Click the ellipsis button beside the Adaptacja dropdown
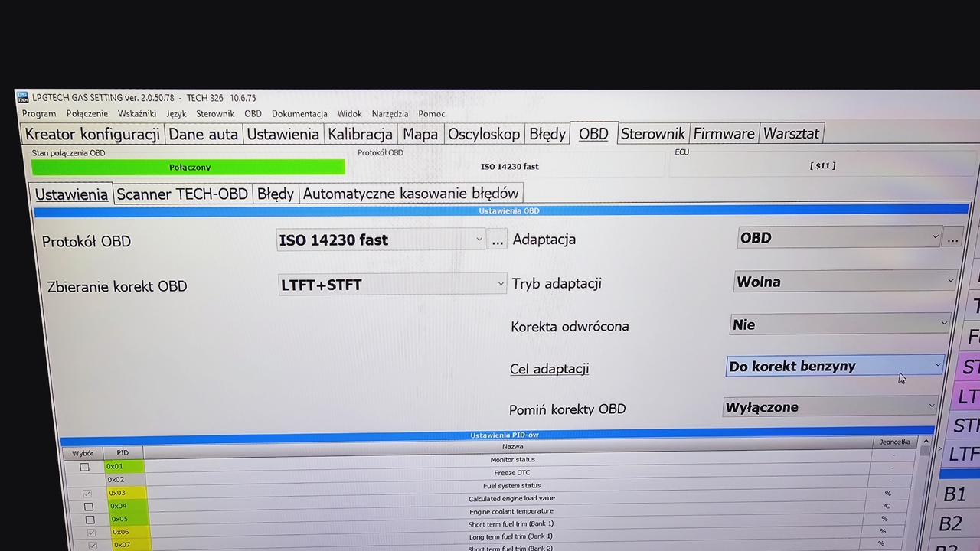Screen dimensions: 980x551 tap(952, 238)
